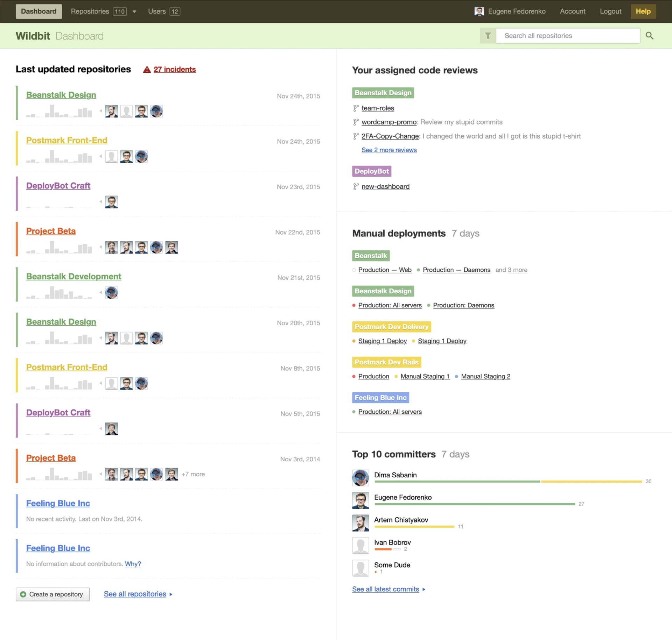Viewport: 672px width, 640px height.
Task: Click placeholder avatar in Postmark Front-End Nov 24th row
Action: pyautogui.click(x=112, y=157)
